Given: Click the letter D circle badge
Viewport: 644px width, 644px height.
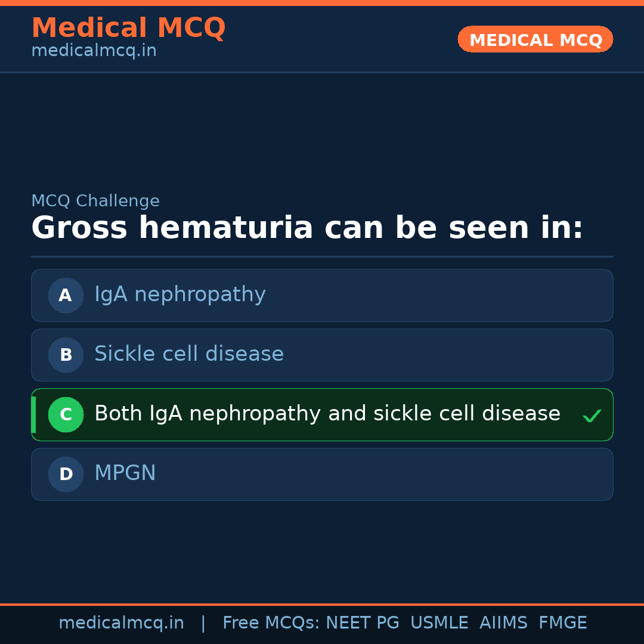Looking at the screenshot, I should 66,474.
